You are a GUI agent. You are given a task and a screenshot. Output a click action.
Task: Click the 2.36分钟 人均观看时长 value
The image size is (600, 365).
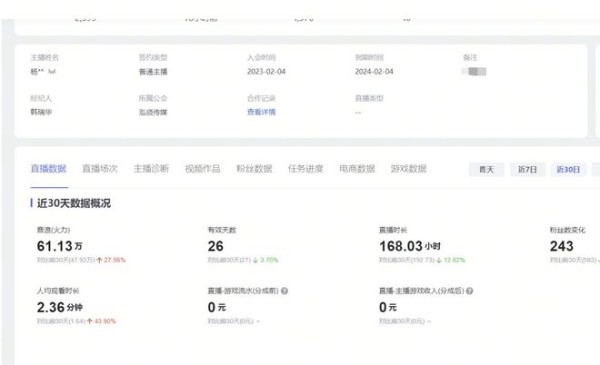[x=60, y=307]
